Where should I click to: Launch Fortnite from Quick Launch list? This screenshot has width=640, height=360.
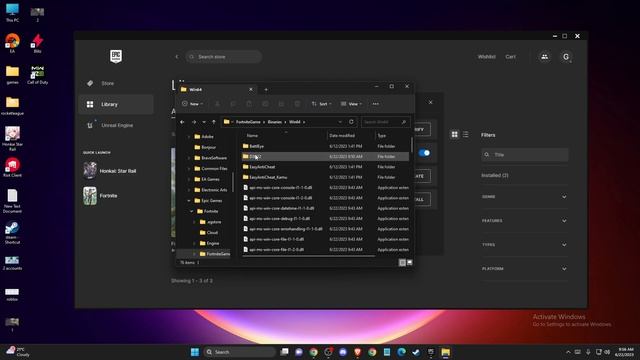coord(101,196)
